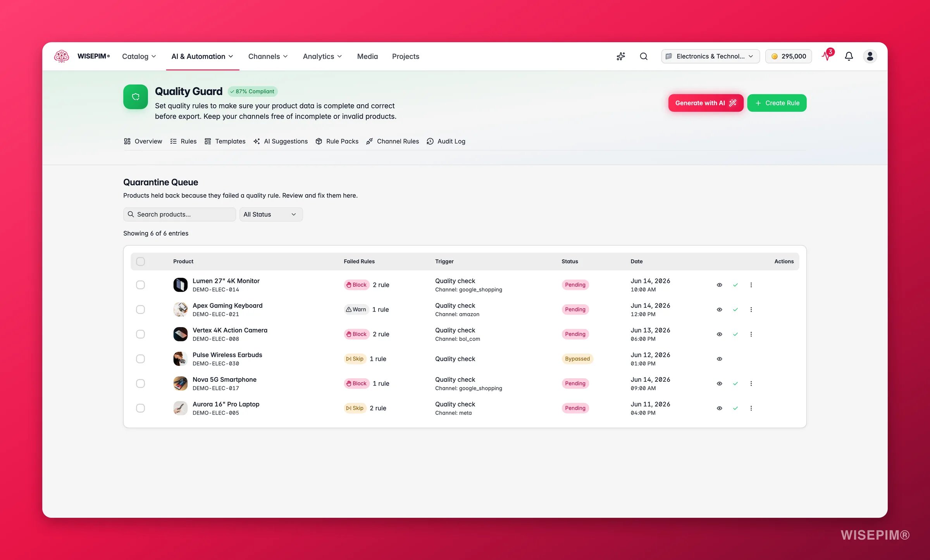Open the search magnifier in the top bar
Image resolution: width=930 pixels, height=560 pixels.
[x=644, y=56]
